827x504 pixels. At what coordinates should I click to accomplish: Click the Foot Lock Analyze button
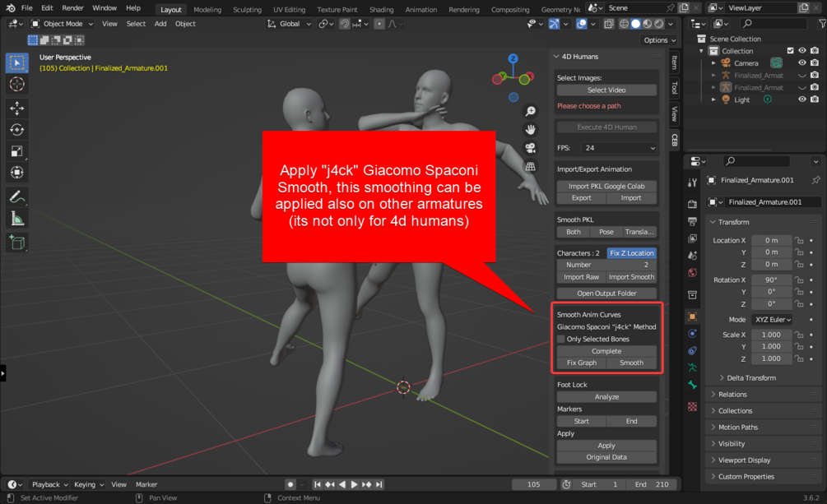pyautogui.click(x=606, y=397)
